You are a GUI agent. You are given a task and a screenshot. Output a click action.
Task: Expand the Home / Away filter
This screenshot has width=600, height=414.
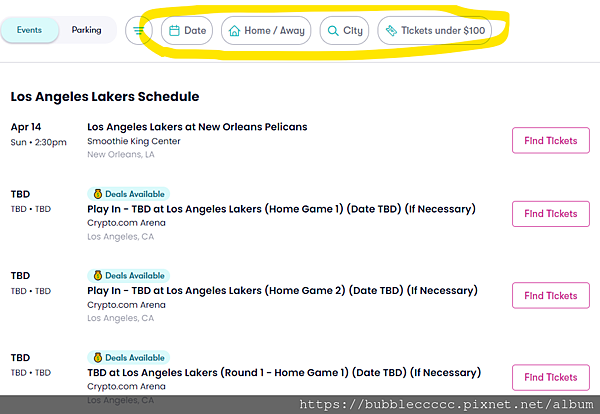pyautogui.click(x=266, y=31)
